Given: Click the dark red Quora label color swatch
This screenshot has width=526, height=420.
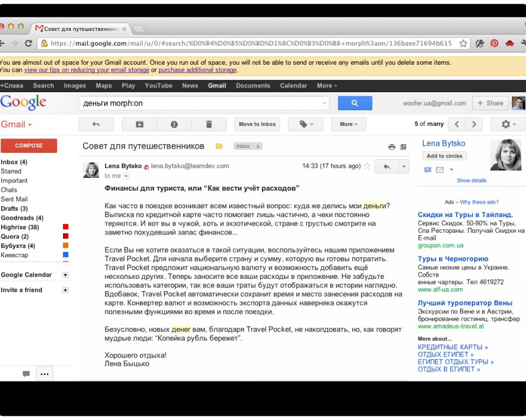Looking at the screenshot, I should coord(66,236).
